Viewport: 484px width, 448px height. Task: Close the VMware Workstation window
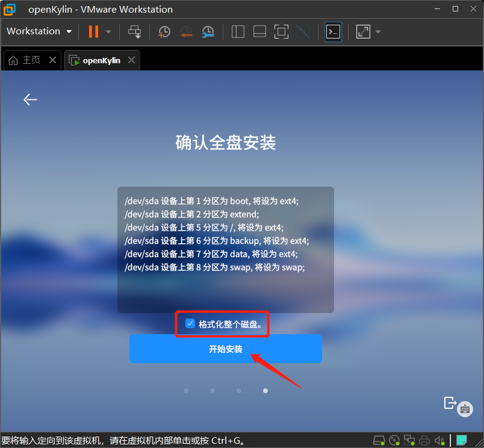click(473, 9)
